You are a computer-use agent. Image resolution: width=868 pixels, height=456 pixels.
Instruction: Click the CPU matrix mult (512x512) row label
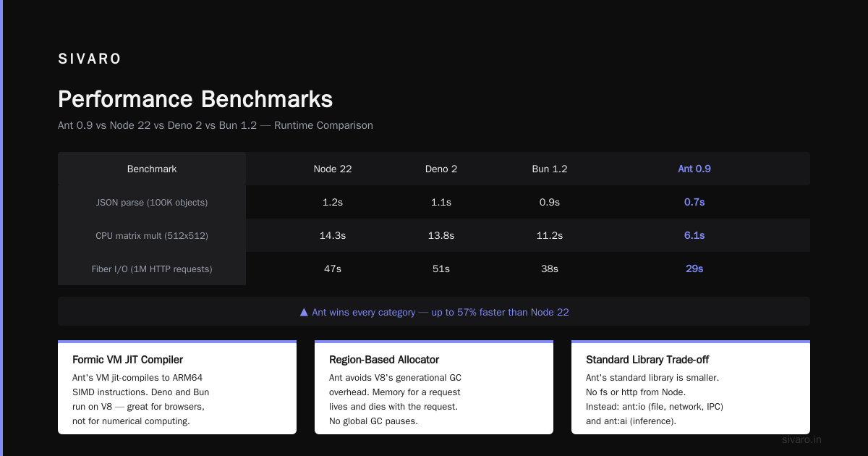(x=152, y=235)
